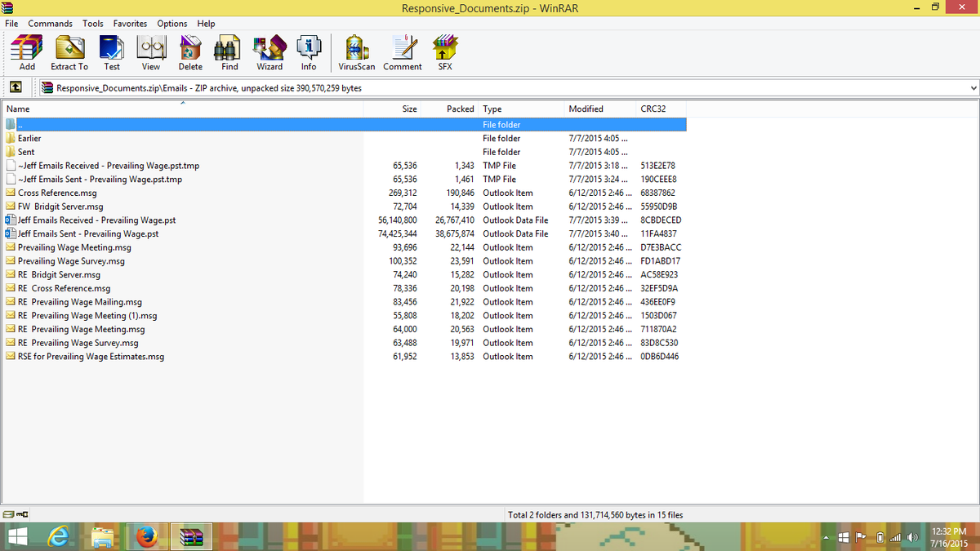This screenshot has width=980, height=551.
Task: Expand the archive path dropdown arrow
Action: pyautogui.click(x=972, y=87)
